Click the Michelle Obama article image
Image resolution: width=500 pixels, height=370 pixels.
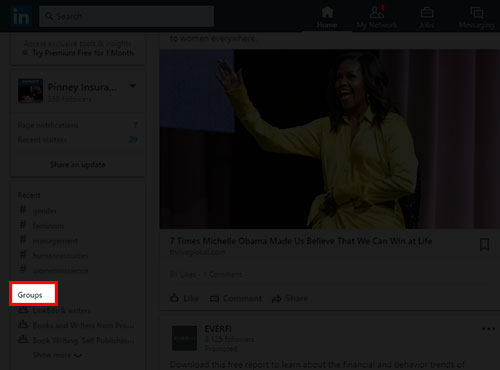click(x=330, y=139)
